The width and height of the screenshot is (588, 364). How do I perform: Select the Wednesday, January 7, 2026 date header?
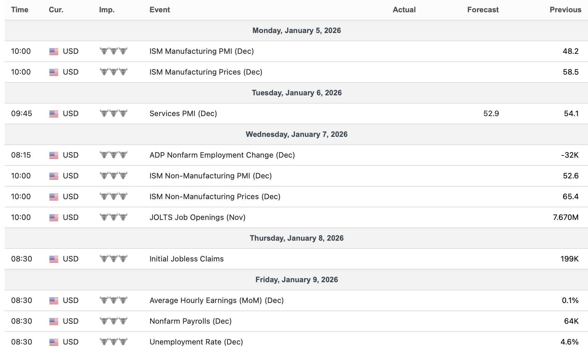pyautogui.click(x=297, y=134)
